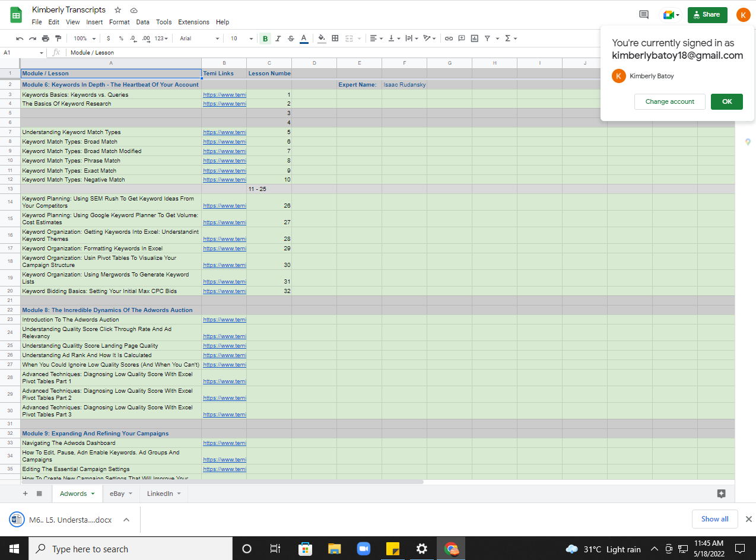Switch to the LinkedIn sheet tab
The width and height of the screenshot is (756, 560).
[160, 494]
